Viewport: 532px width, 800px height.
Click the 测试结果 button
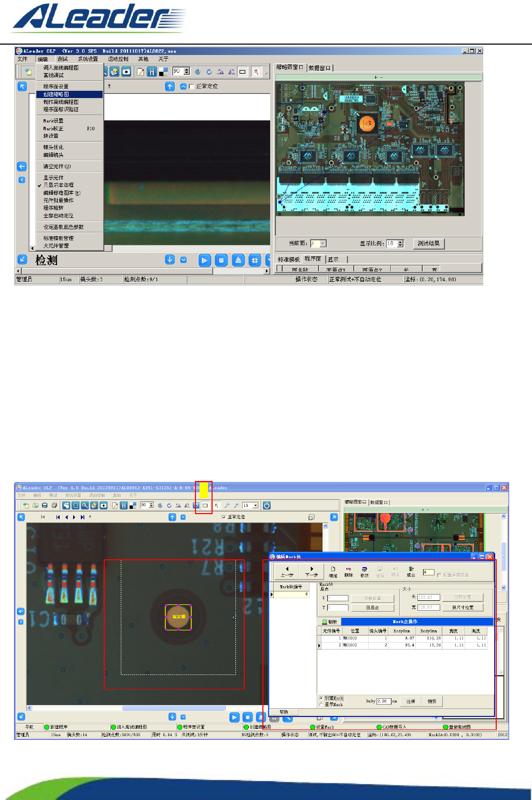[x=429, y=243]
